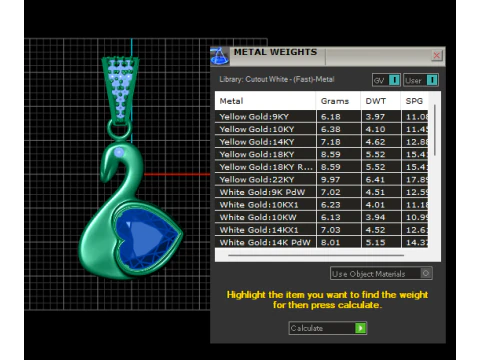Toggle the GV library switch
The width and height of the screenshot is (480, 360).
pyautogui.click(x=386, y=80)
